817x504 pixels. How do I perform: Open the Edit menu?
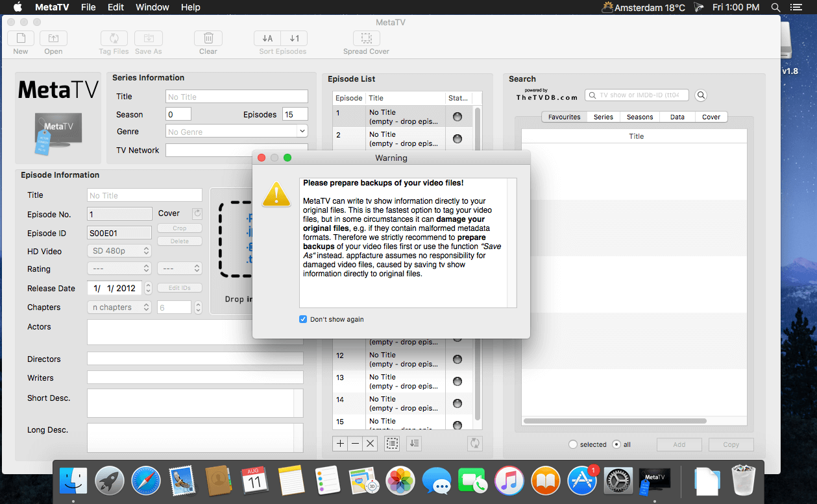[116, 7]
